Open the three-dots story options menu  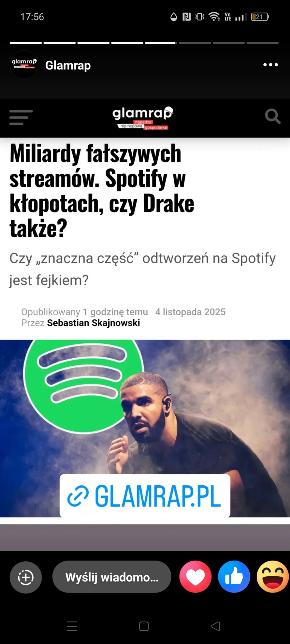coord(271,65)
